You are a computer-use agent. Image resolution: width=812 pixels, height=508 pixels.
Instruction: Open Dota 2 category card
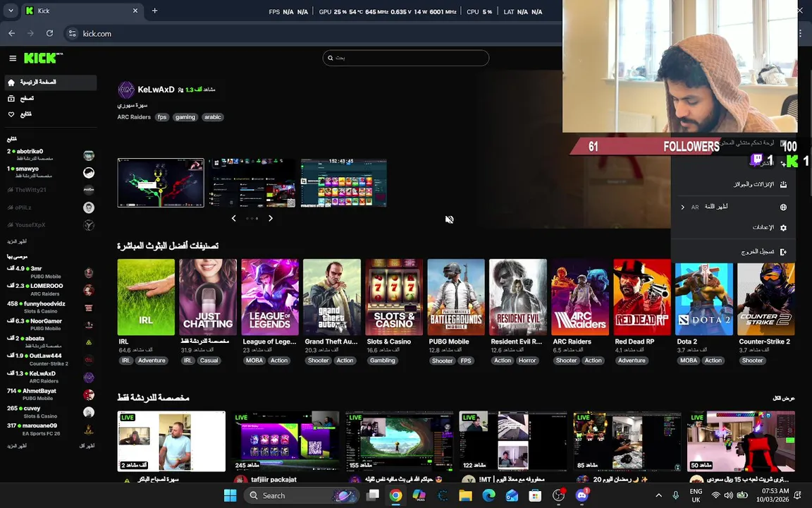pos(703,298)
